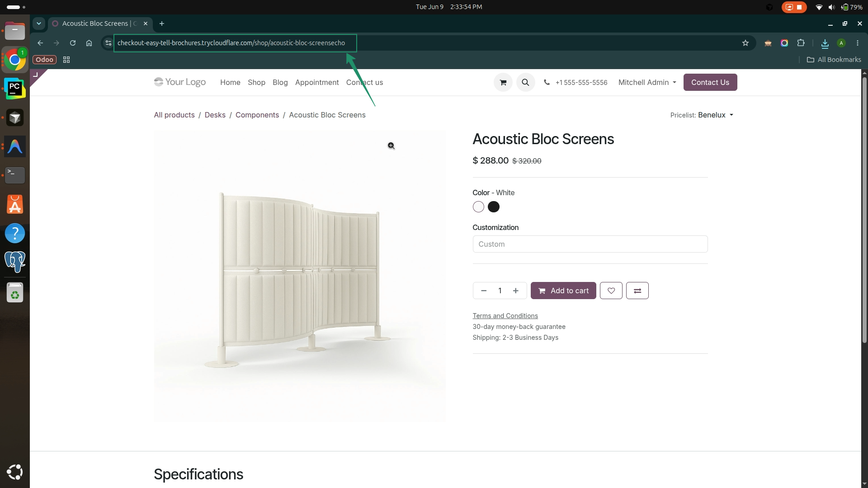The height and width of the screenshot is (488, 868).
Task: Open Terminal from the dock
Action: [15, 175]
